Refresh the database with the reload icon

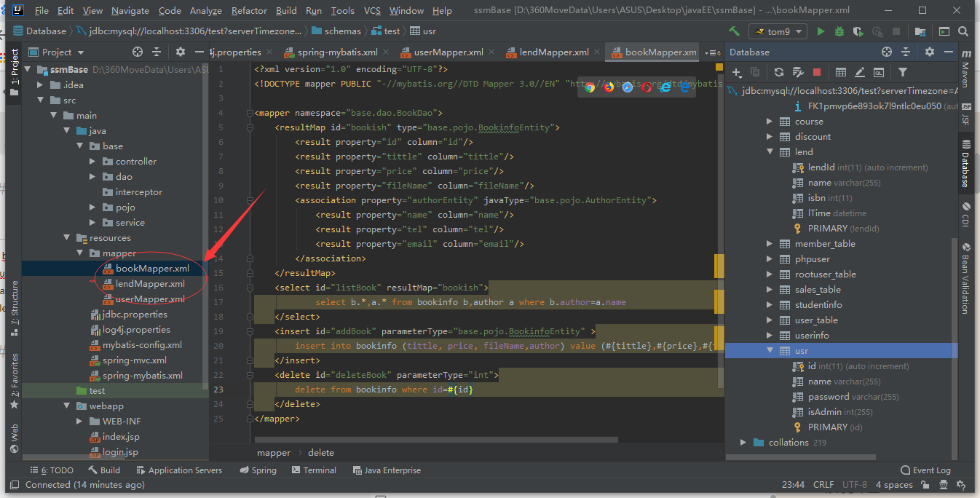point(778,72)
